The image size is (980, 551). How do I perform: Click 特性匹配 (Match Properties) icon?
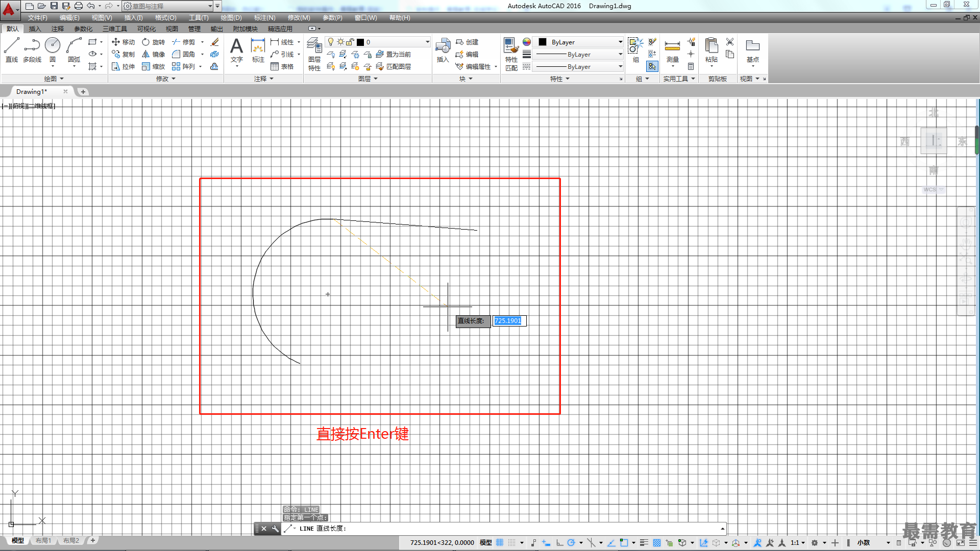click(511, 54)
